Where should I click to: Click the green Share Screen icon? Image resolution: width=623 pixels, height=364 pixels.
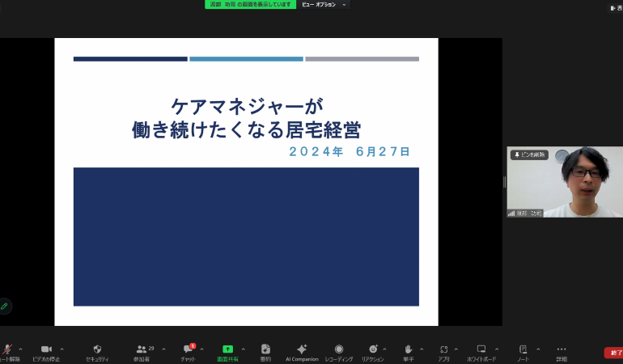point(228,349)
